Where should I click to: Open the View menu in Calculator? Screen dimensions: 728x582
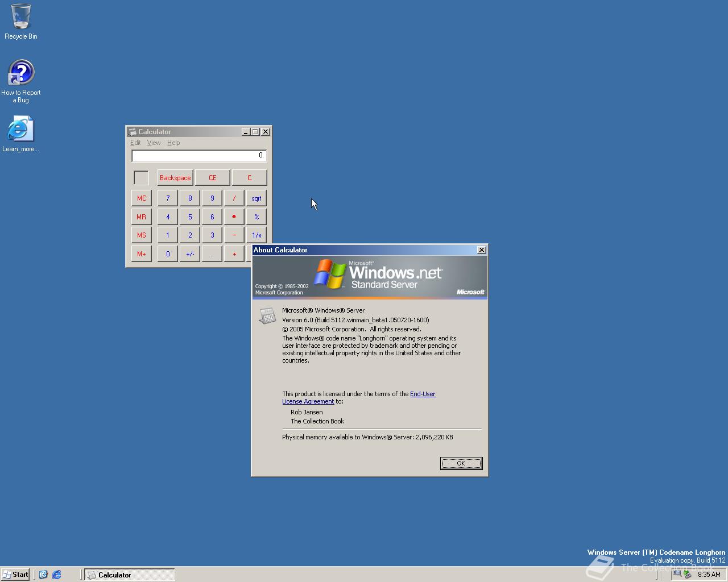click(x=153, y=143)
